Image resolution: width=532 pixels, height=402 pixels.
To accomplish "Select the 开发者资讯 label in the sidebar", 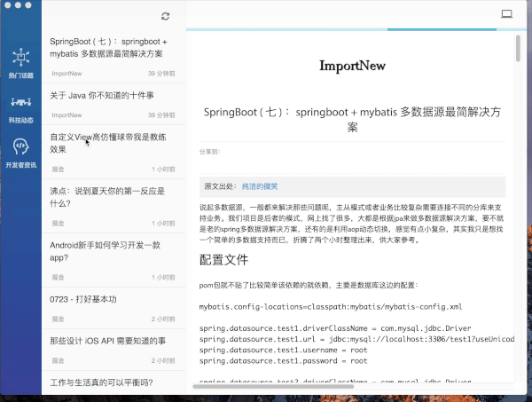I will [x=20, y=165].
